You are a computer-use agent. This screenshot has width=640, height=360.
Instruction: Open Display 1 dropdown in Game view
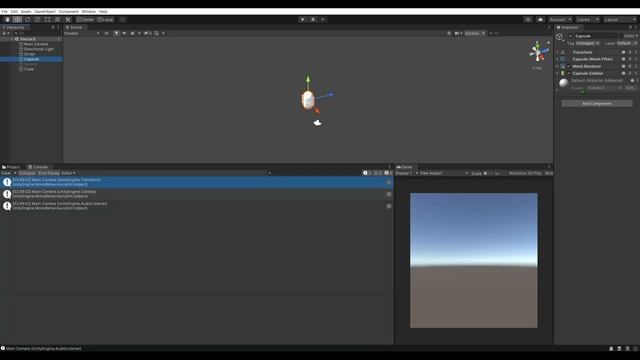coord(407,173)
